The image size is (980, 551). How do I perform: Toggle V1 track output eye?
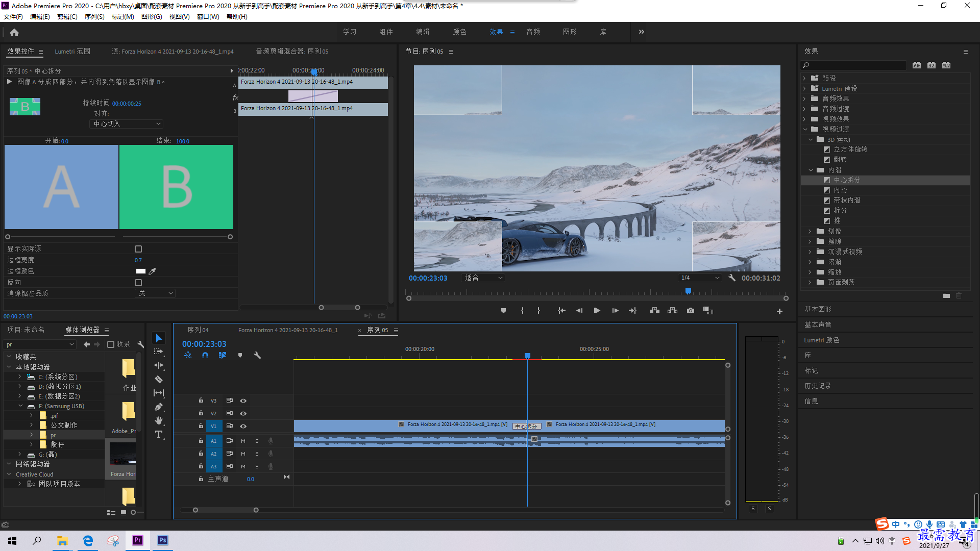243,426
